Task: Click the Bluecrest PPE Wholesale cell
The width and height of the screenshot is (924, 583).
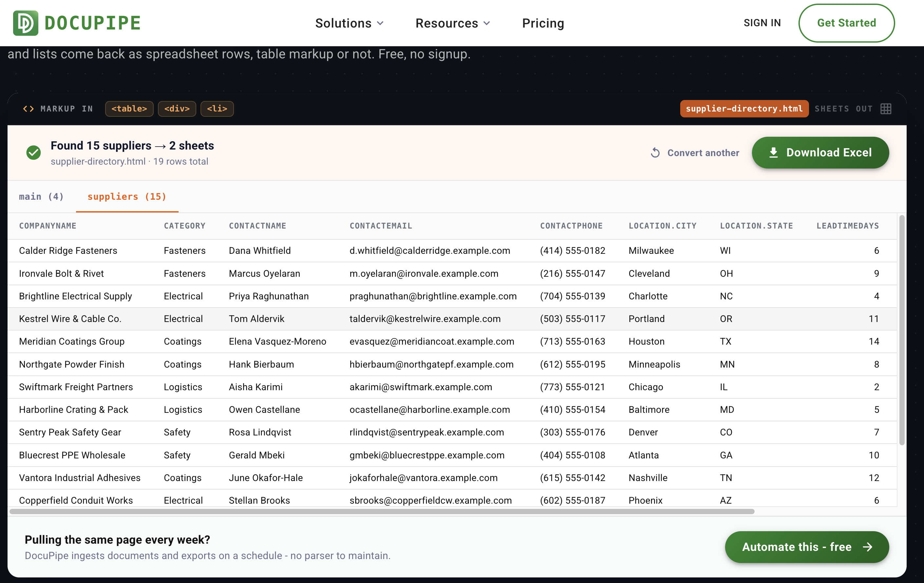Action: (72, 455)
